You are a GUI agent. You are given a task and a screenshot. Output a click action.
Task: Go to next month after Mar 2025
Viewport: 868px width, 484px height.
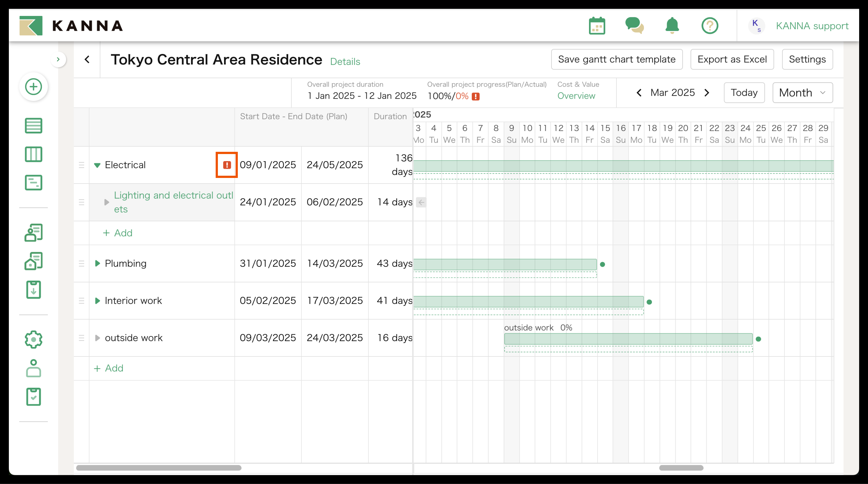pos(707,93)
